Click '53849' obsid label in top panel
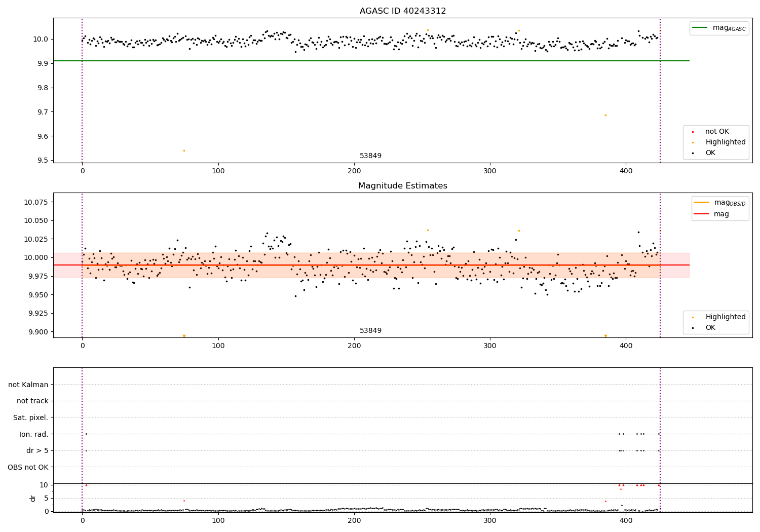 coord(370,156)
